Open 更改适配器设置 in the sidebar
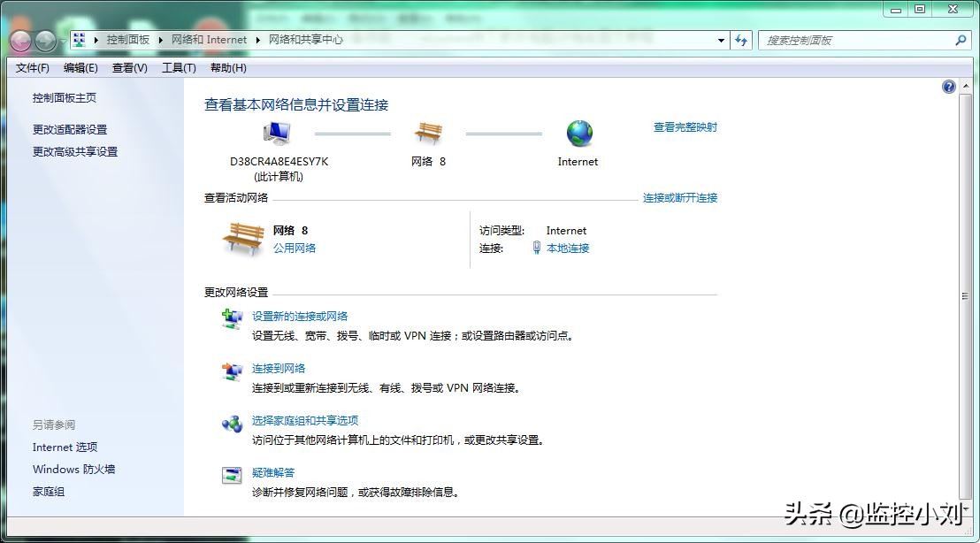The width and height of the screenshot is (980, 543). [70, 128]
